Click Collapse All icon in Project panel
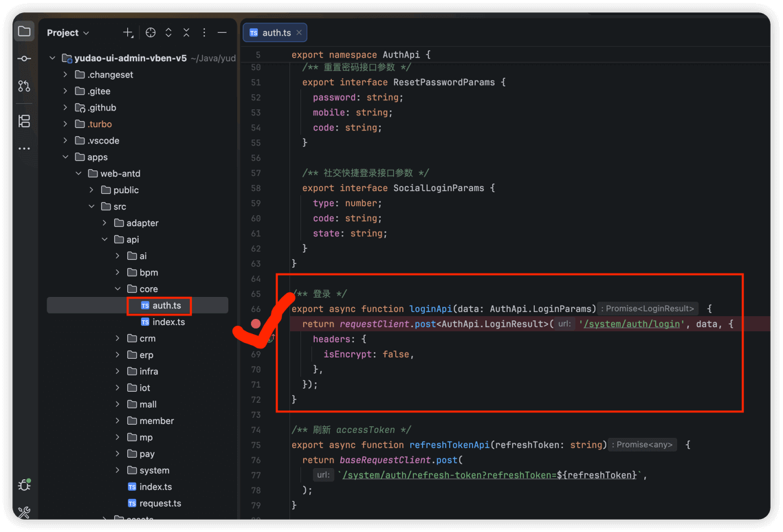This screenshot has width=783, height=532. (x=186, y=32)
